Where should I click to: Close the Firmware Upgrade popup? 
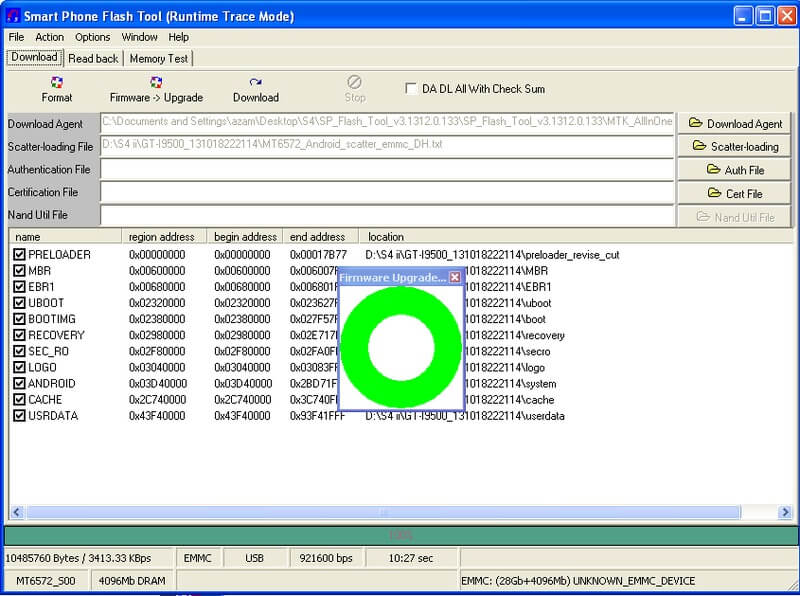click(455, 277)
